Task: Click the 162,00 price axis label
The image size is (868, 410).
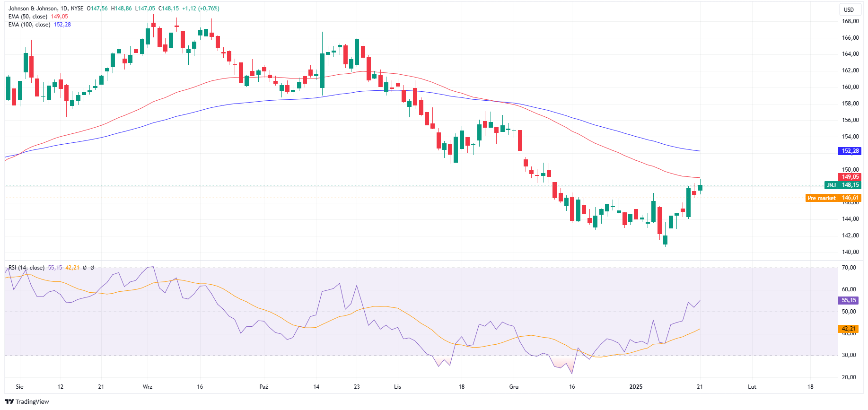Action: pyautogui.click(x=850, y=70)
